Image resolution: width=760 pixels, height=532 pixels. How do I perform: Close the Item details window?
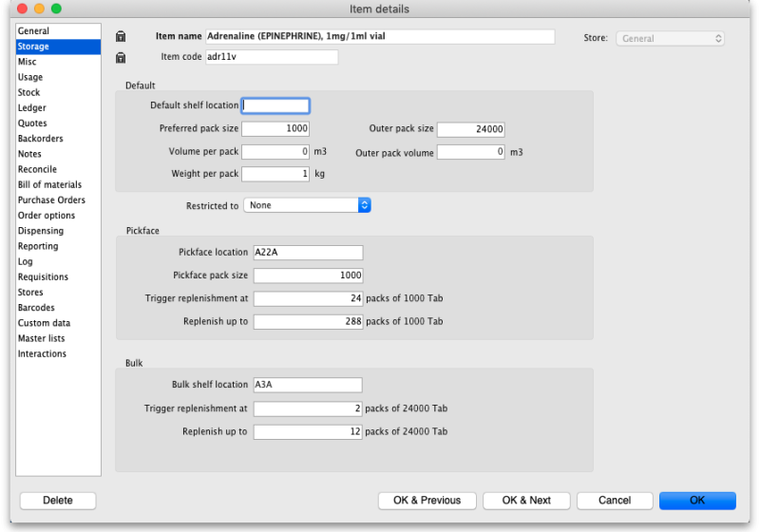click(x=22, y=9)
